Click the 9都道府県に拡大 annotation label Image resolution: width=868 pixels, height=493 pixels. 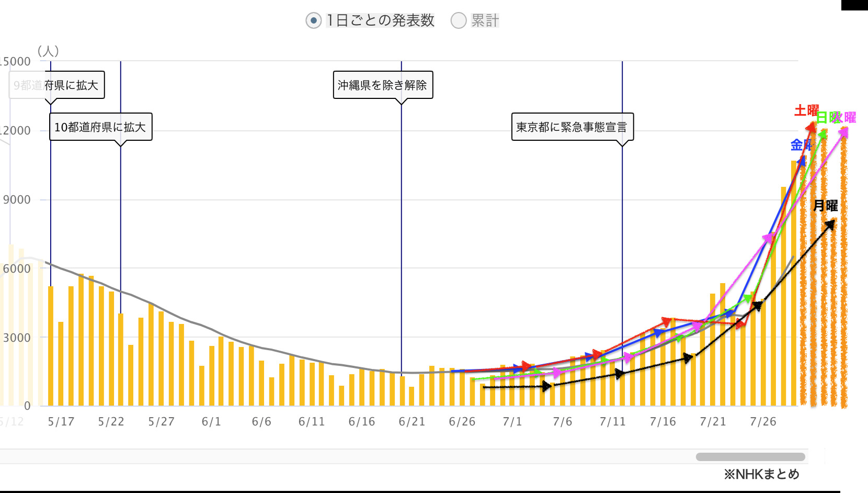click(x=56, y=85)
